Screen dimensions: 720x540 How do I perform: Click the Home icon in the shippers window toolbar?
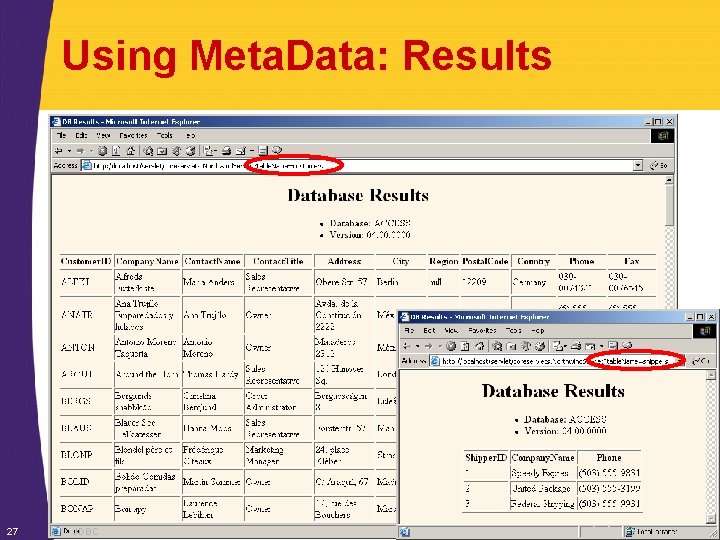(x=479, y=346)
